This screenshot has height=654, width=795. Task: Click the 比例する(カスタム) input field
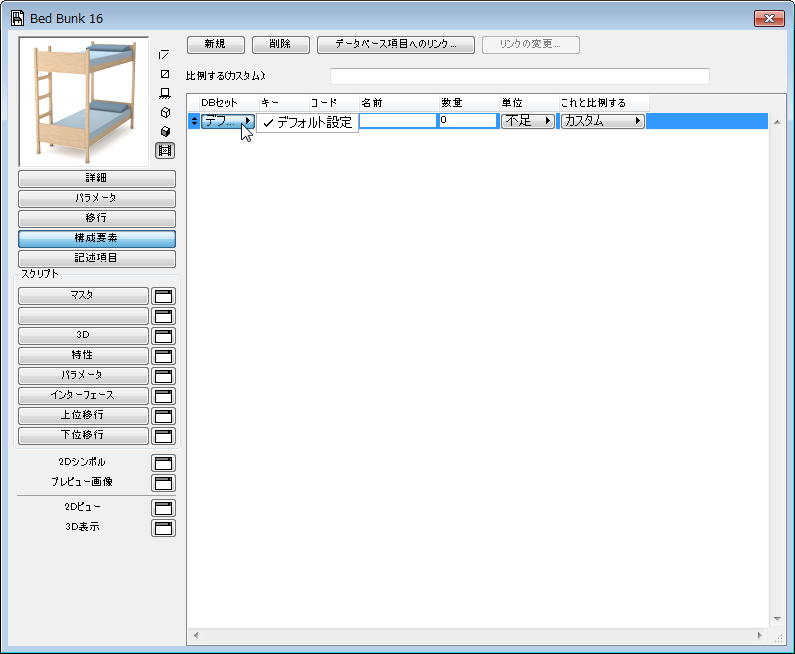(520, 77)
